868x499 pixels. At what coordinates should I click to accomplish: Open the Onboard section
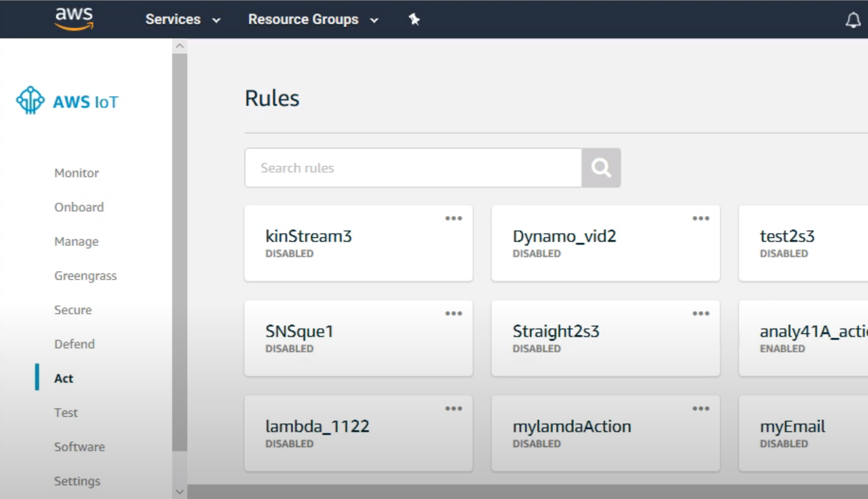[79, 207]
